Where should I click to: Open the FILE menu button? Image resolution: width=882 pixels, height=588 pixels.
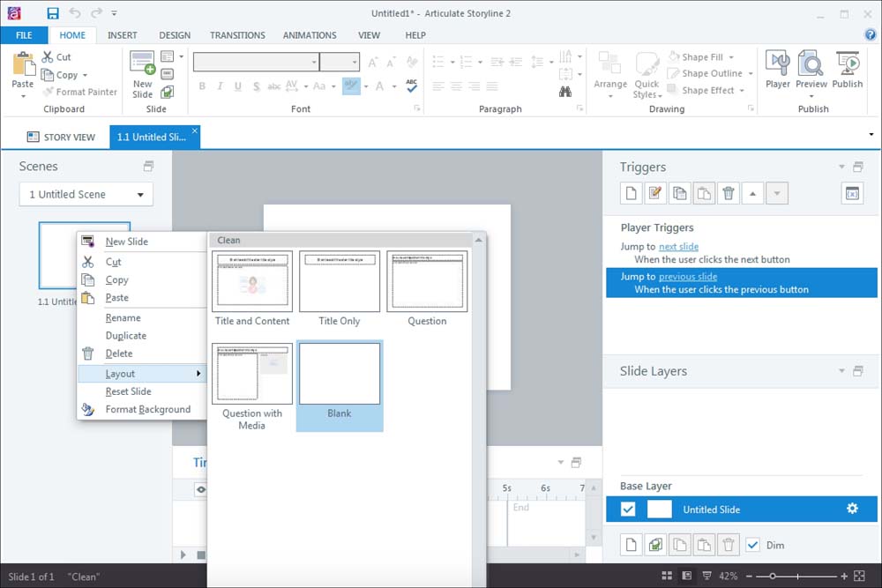(x=24, y=35)
